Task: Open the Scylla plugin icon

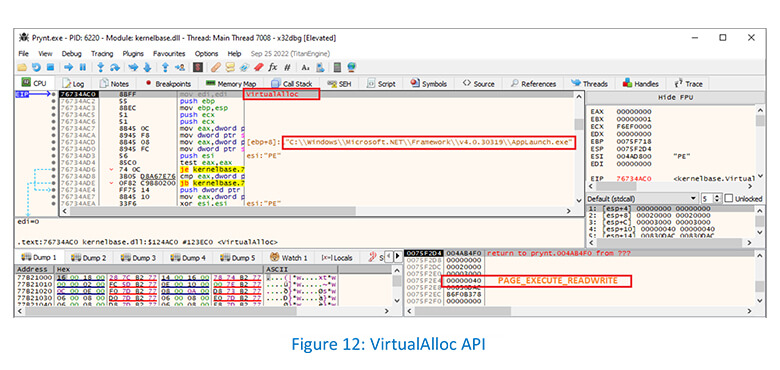Action: [x=198, y=67]
